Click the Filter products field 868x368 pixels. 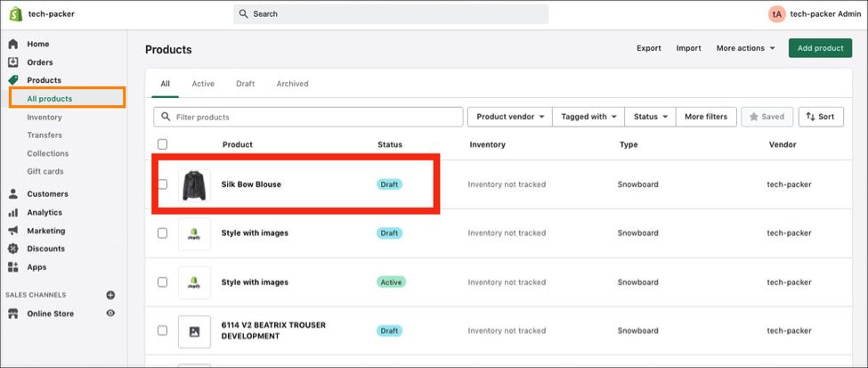308,117
